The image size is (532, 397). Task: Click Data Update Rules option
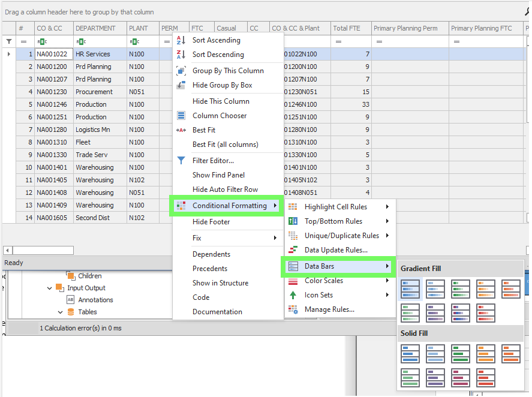click(x=336, y=250)
